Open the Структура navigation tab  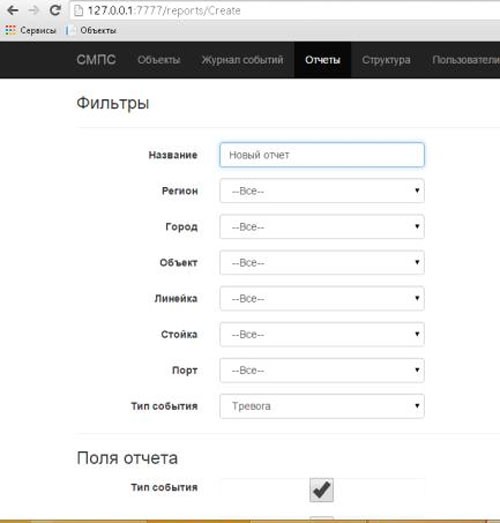coord(386,60)
